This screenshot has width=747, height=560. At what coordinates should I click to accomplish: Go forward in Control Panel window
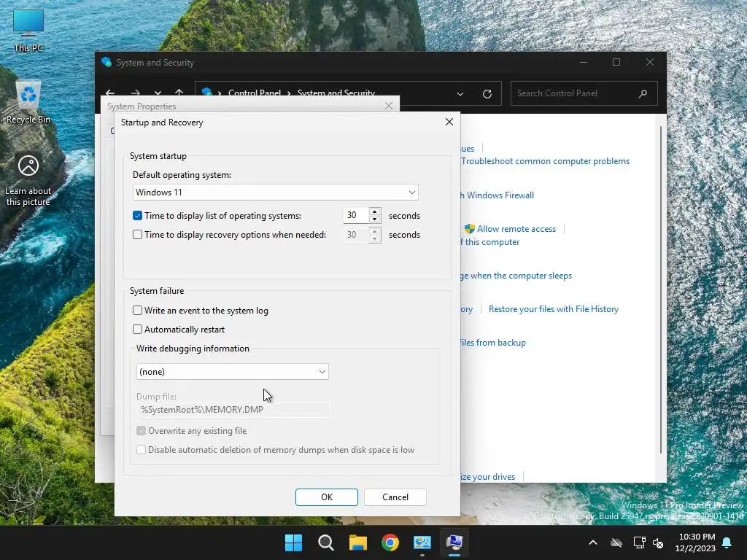click(x=136, y=93)
